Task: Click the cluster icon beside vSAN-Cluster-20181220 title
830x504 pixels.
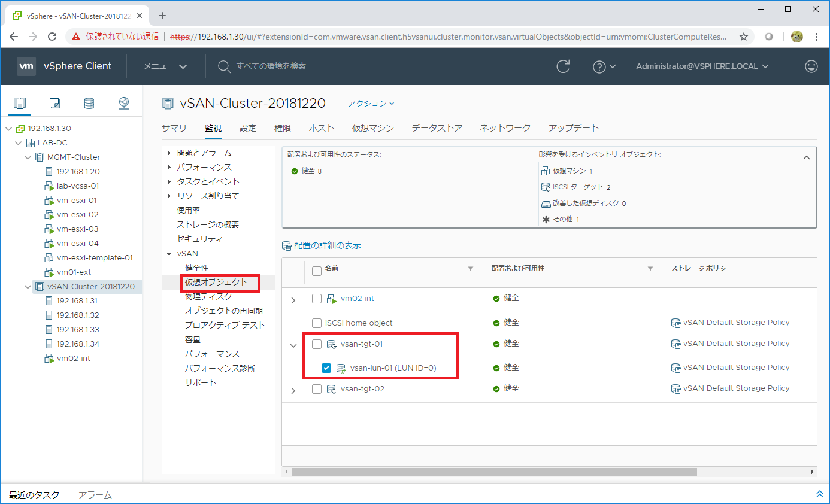Action: click(168, 104)
